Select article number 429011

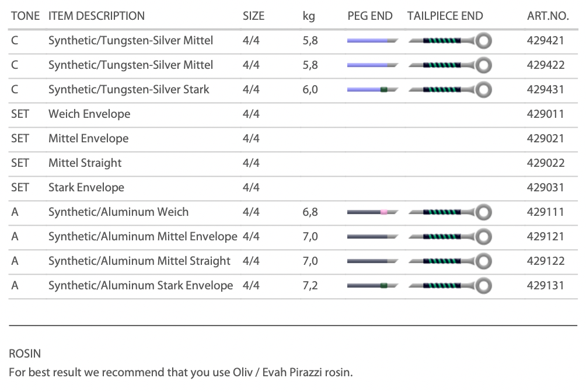(545, 114)
